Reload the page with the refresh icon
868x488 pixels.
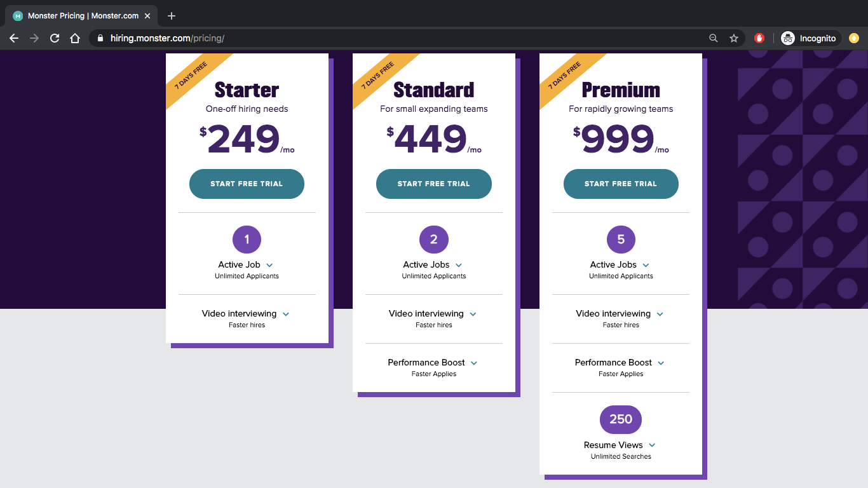pyautogui.click(x=55, y=38)
